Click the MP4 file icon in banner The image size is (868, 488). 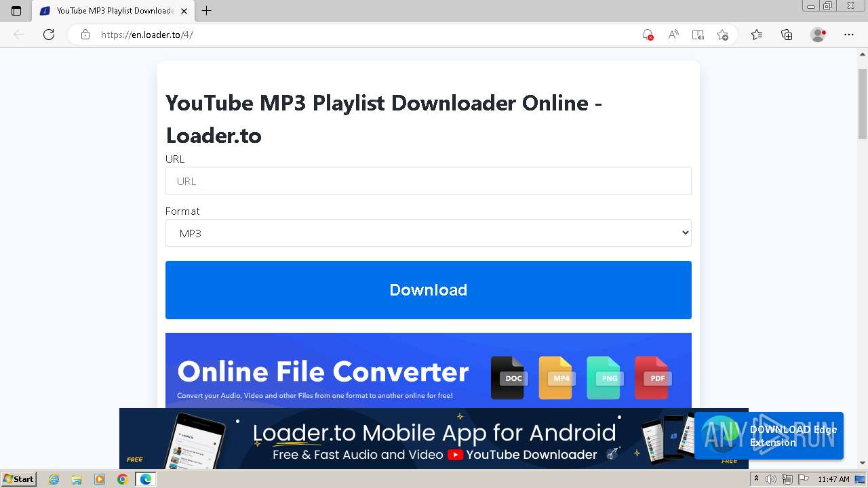pos(556,378)
